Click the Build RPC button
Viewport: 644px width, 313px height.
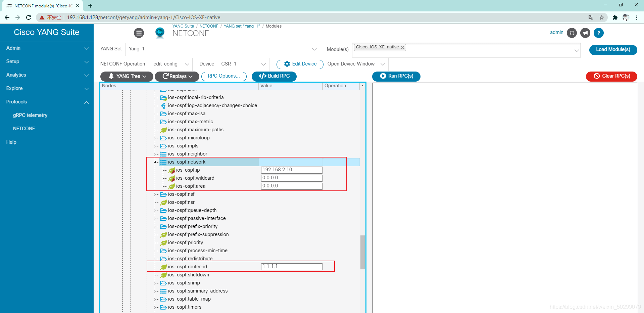tap(274, 76)
